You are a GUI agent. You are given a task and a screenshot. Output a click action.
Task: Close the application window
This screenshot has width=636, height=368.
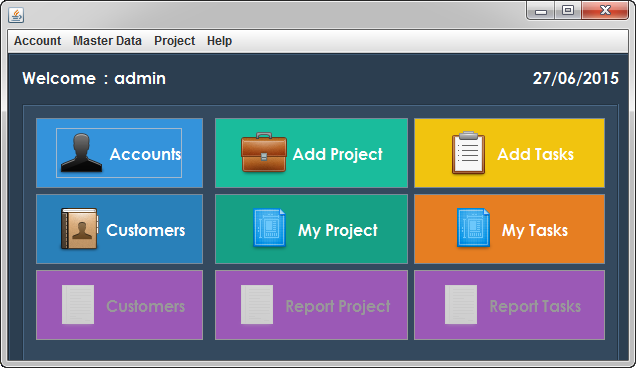click(605, 10)
